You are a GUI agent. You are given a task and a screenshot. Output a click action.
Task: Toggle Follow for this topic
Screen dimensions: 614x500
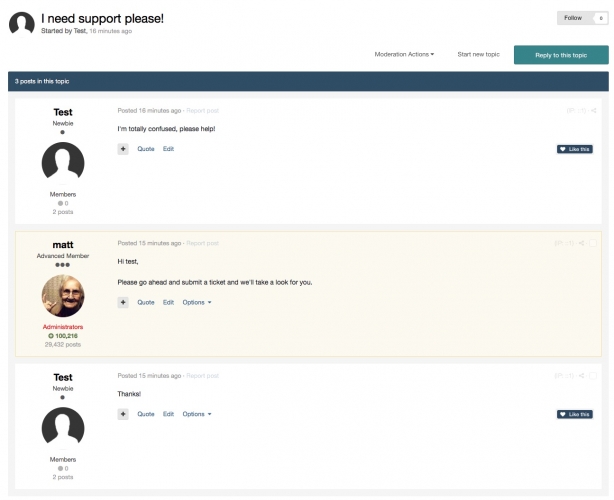(x=581, y=18)
